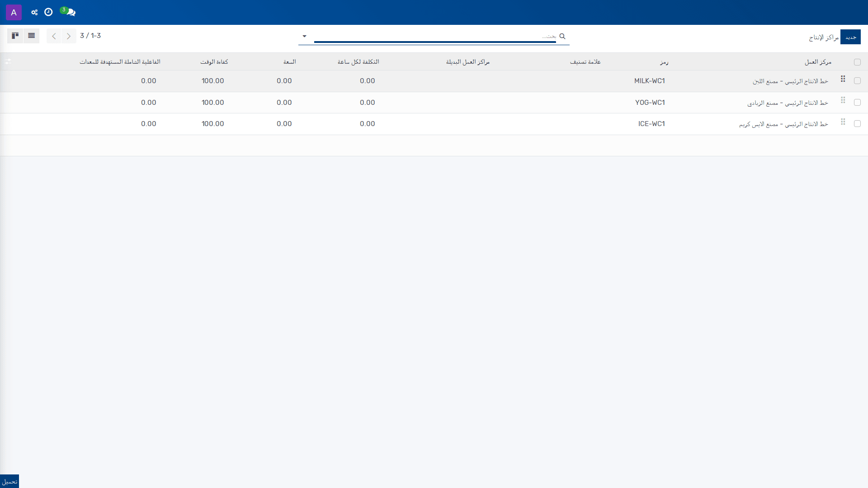Click the ICE-WC1 row drag handle
This screenshot has width=868, height=488.
click(x=843, y=122)
